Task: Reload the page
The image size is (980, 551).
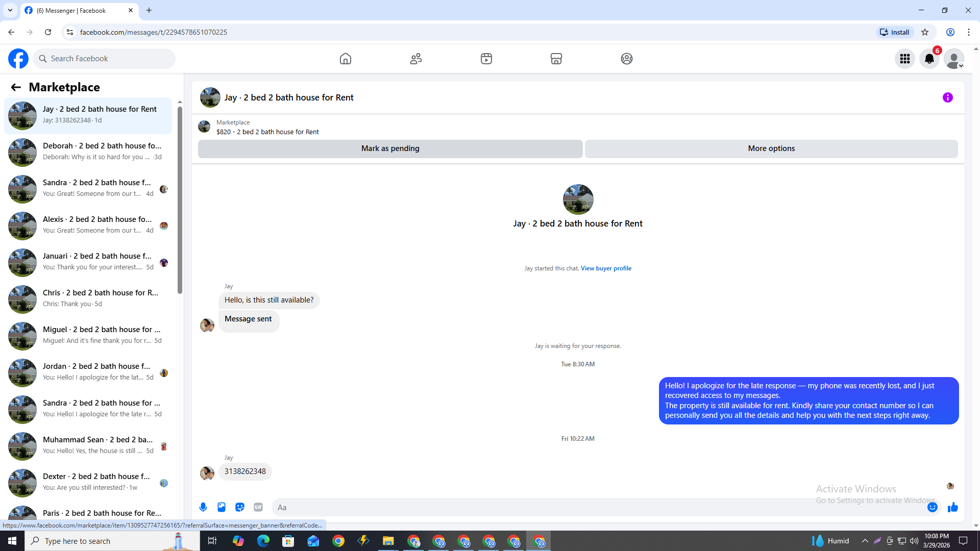Action: [x=48, y=32]
